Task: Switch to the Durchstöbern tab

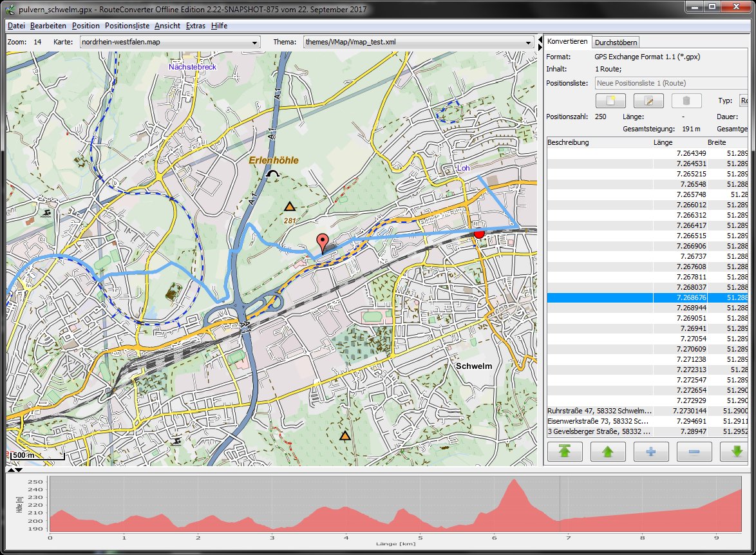Action: 616,42
